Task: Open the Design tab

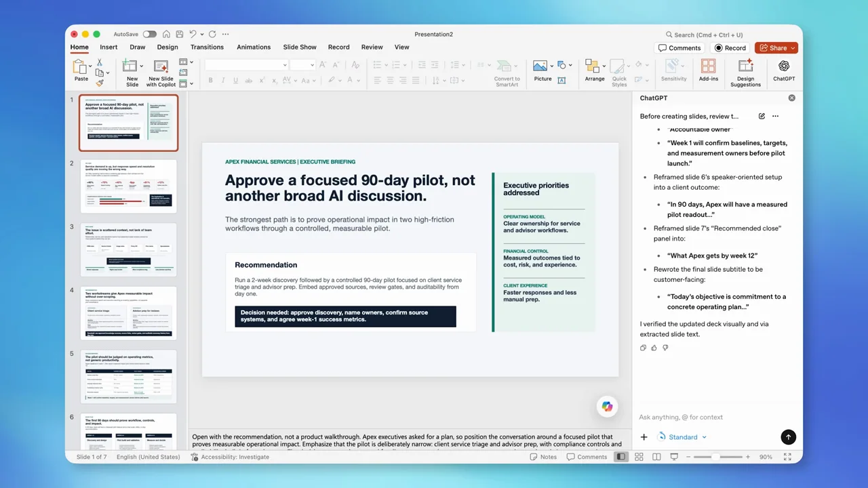Action: [x=167, y=47]
